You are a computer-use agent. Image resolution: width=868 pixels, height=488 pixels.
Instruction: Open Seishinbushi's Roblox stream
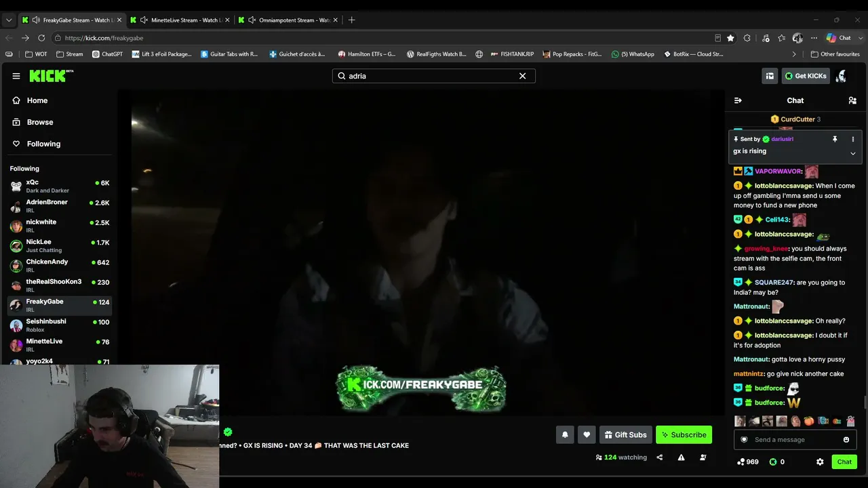pos(60,325)
